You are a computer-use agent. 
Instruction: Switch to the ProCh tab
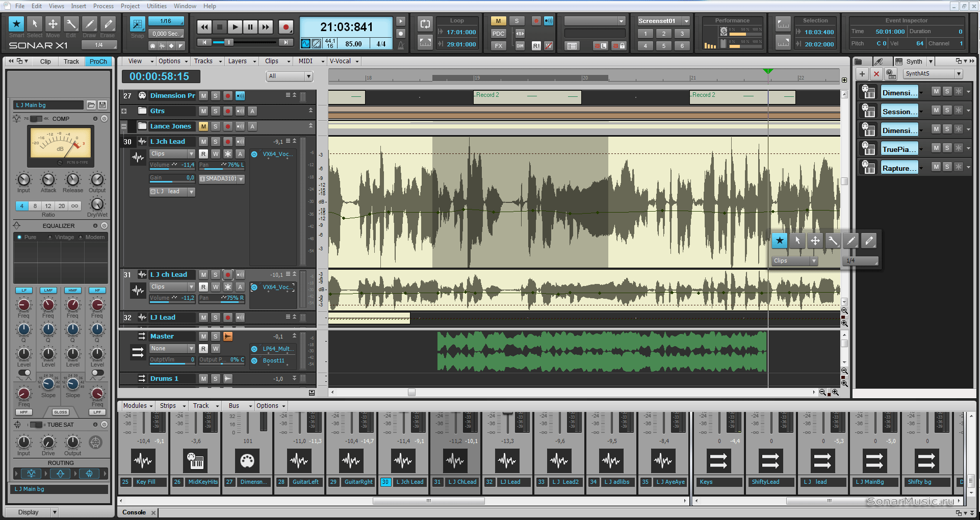tap(98, 61)
